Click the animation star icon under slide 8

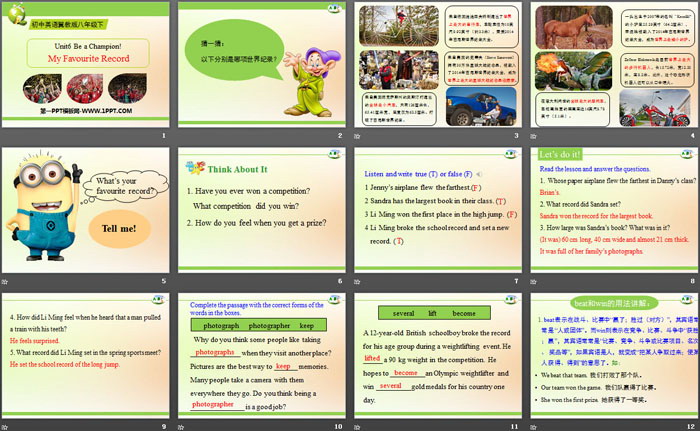[533, 281]
